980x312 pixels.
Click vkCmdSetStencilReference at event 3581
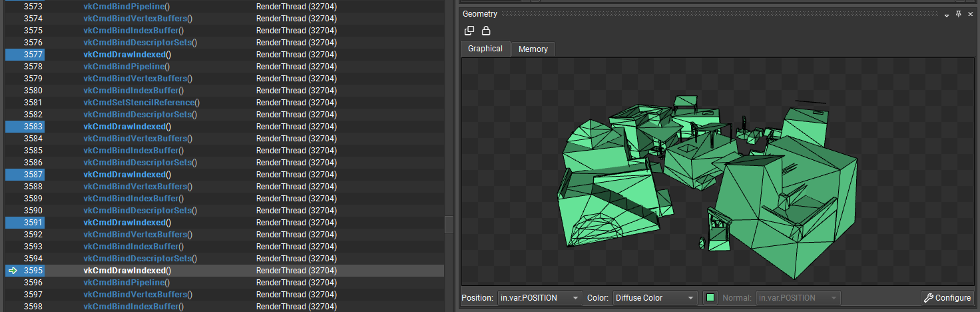pyautogui.click(x=141, y=103)
